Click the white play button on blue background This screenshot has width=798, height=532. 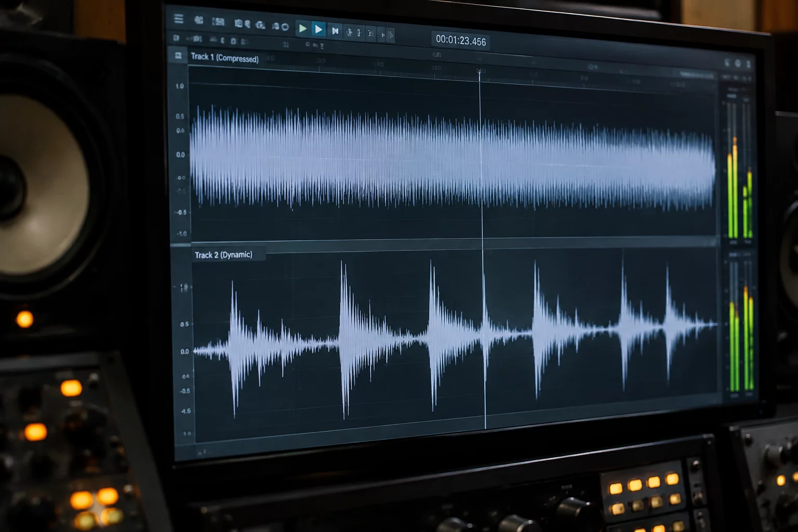318,30
